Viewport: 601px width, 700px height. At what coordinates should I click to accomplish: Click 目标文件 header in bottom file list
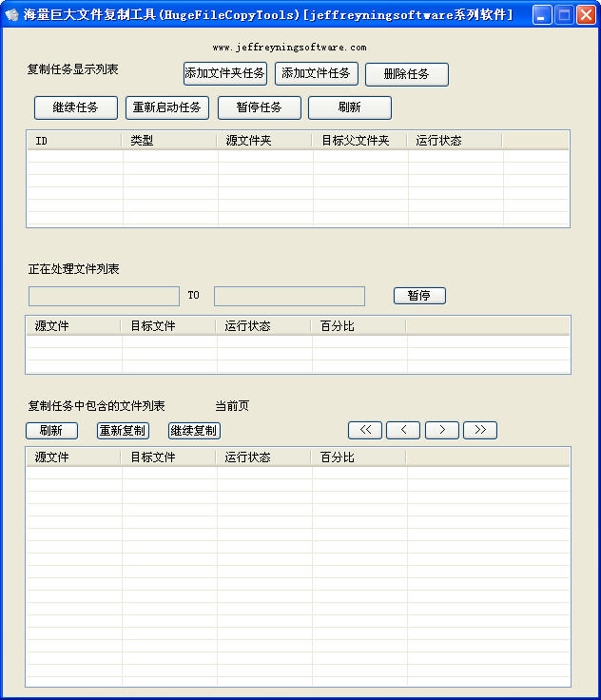(168, 457)
